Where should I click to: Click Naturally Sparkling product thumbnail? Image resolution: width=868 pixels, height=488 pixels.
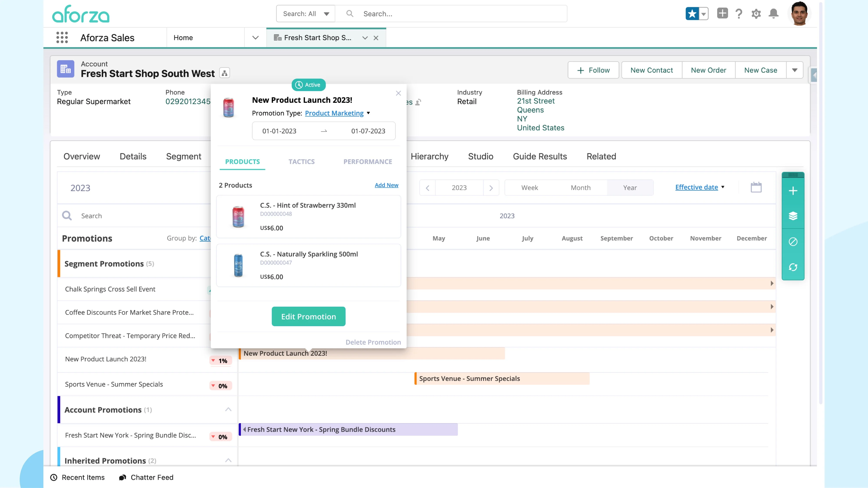(x=238, y=265)
